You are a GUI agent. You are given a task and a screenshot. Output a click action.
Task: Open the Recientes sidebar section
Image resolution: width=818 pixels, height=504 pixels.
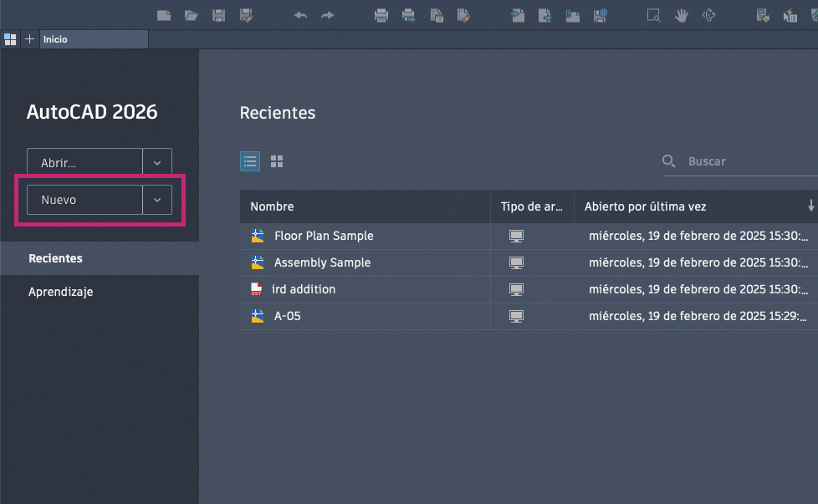pyautogui.click(x=100, y=258)
